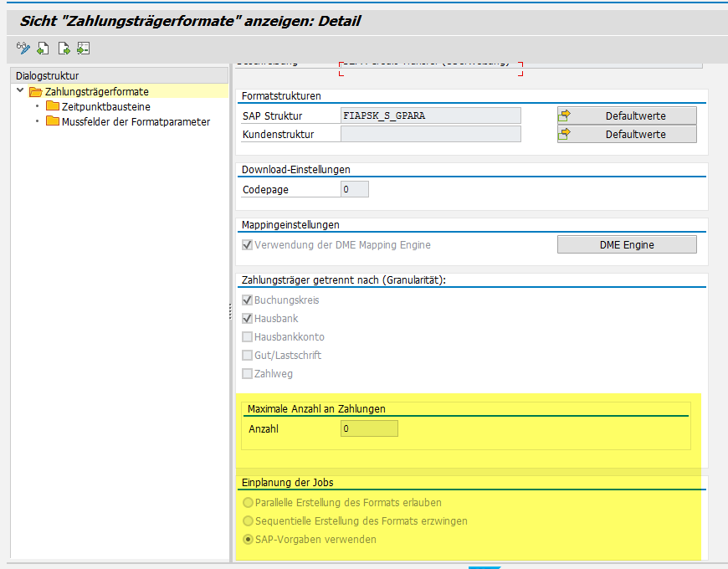
Task: Collapse the Zahlungsträgerformate tree node
Action: pos(20,90)
